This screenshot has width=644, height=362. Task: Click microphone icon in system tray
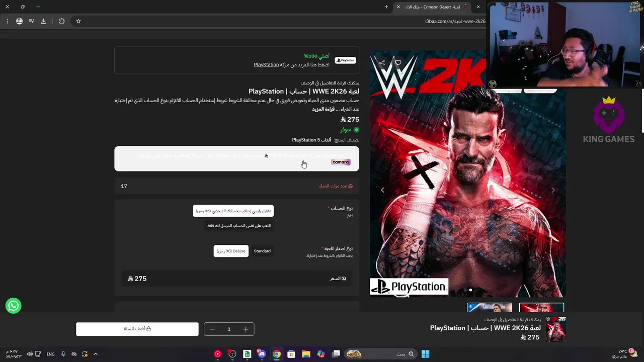[63, 354]
